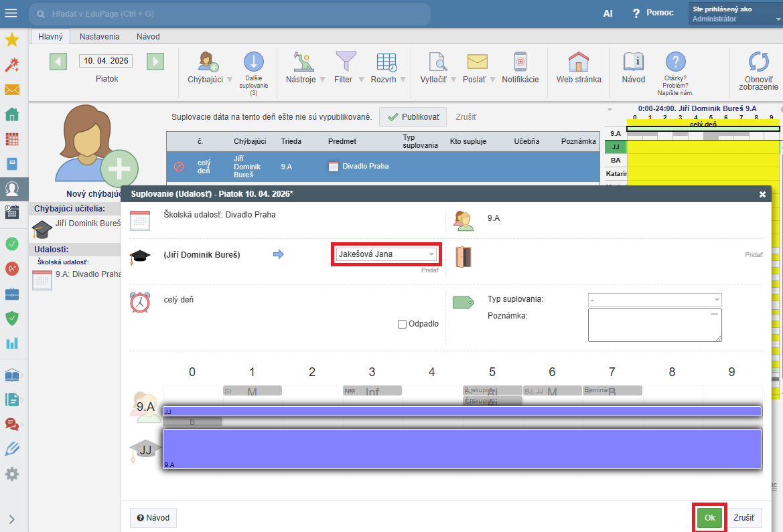Click the Rozvrh timetable icon
Screen dimensions: 783x532
tap(386, 62)
